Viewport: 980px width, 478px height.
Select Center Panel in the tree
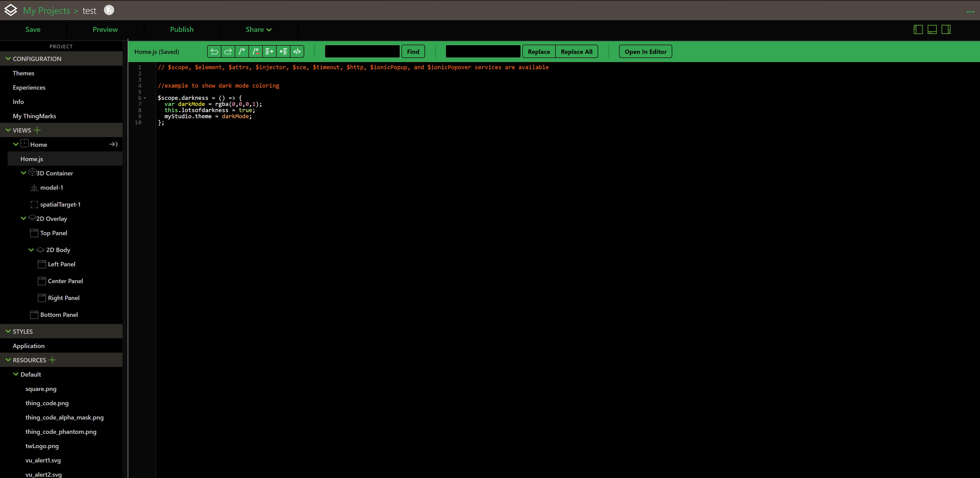click(x=65, y=281)
